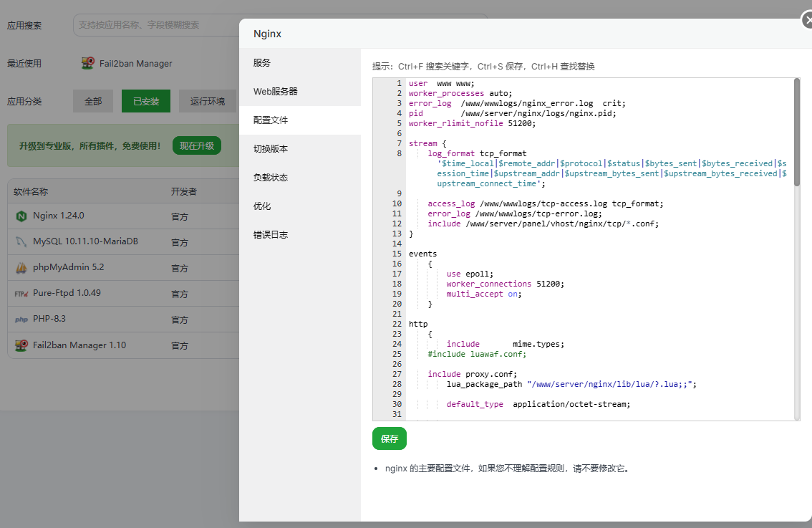This screenshot has height=528, width=812.
Task: Click the Nginx 1.24.0 icon
Action: pos(21,216)
